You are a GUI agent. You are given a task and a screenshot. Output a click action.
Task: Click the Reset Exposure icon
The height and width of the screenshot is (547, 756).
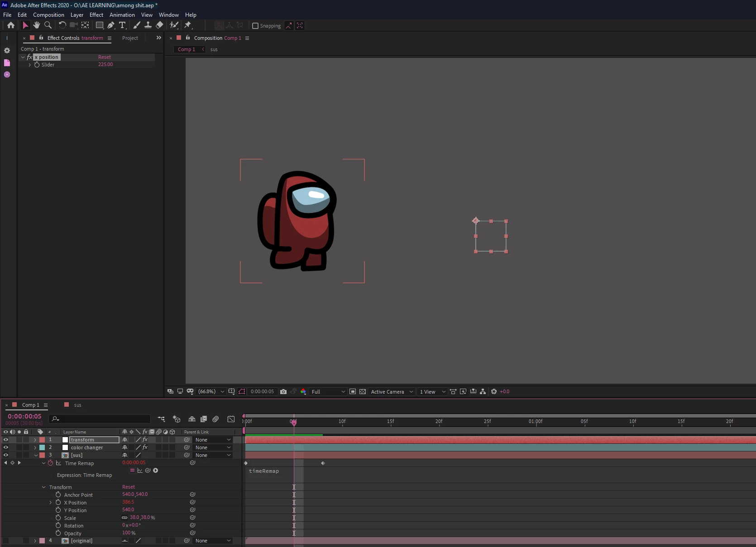(x=494, y=392)
